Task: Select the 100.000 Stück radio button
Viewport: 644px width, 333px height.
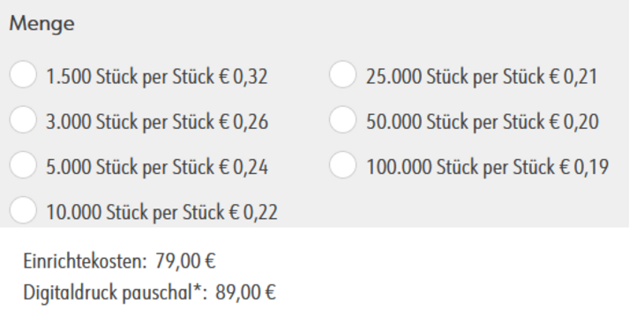Action: click(x=342, y=165)
